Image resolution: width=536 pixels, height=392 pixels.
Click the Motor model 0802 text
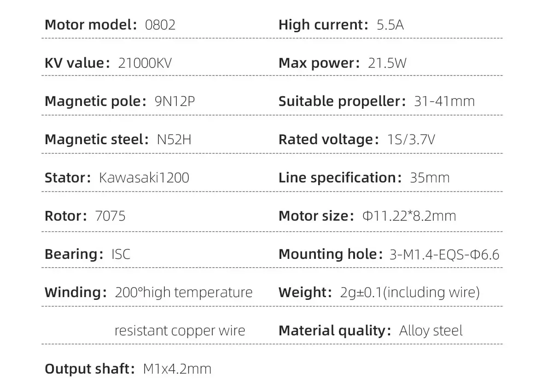point(110,25)
